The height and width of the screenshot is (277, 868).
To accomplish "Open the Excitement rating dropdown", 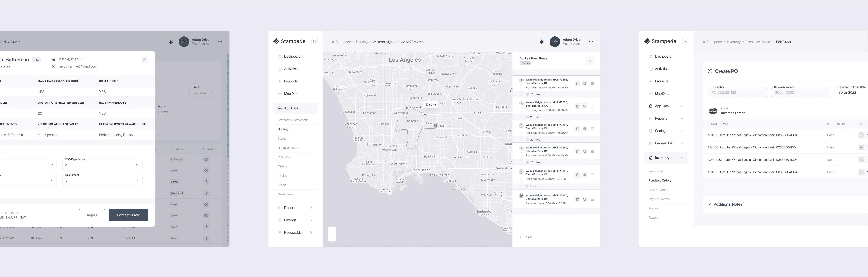I will click(102, 180).
